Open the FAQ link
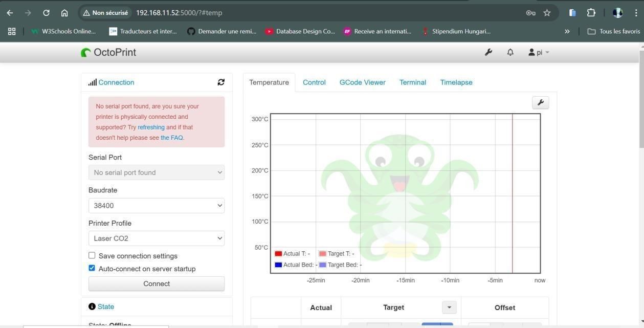This screenshot has height=328, width=644. (x=172, y=138)
